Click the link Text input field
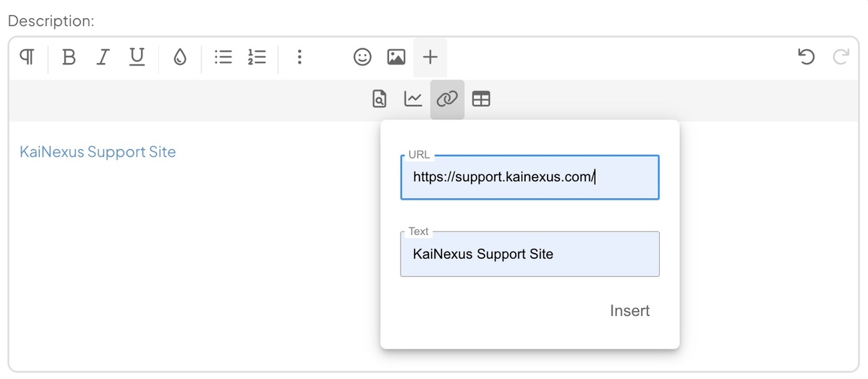The image size is (868, 379). [529, 254]
